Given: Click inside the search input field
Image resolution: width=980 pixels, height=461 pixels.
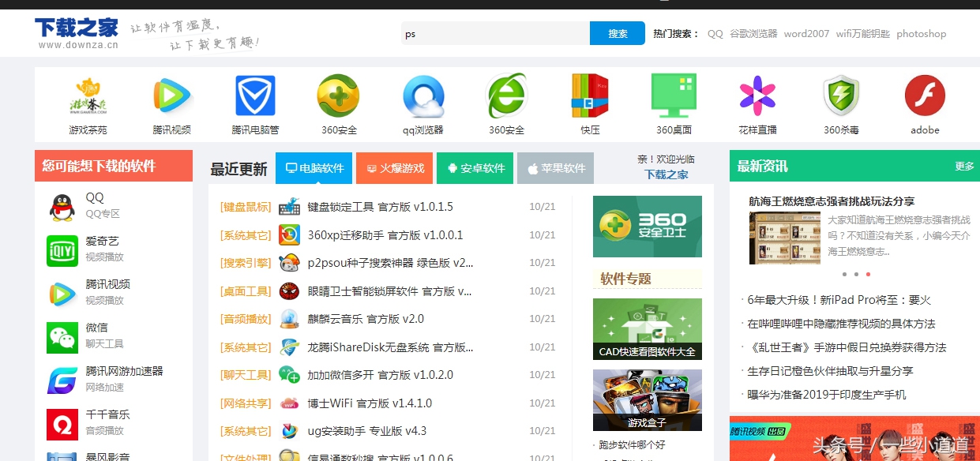Looking at the screenshot, I should coord(494,33).
